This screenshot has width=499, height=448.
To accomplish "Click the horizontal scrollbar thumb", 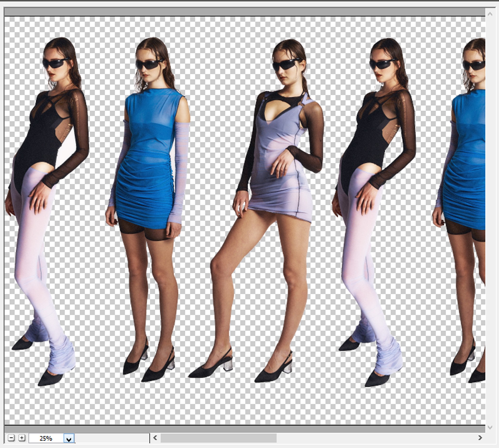I will [218, 438].
